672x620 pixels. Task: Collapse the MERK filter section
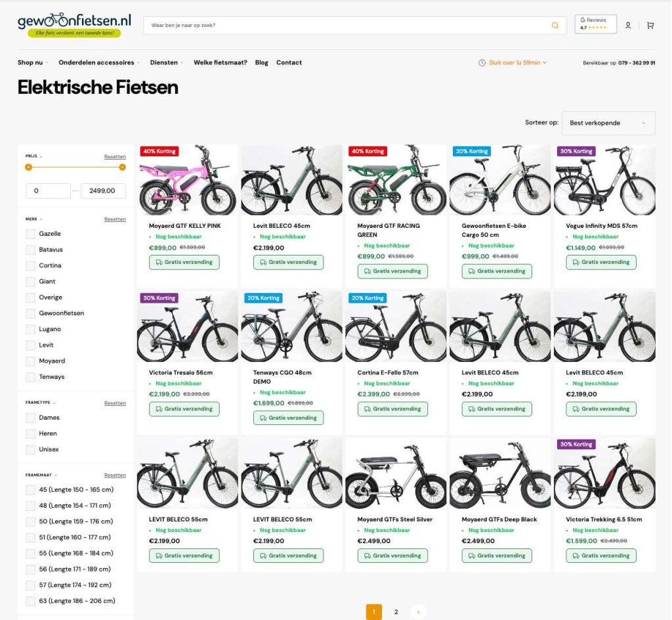(33, 219)
